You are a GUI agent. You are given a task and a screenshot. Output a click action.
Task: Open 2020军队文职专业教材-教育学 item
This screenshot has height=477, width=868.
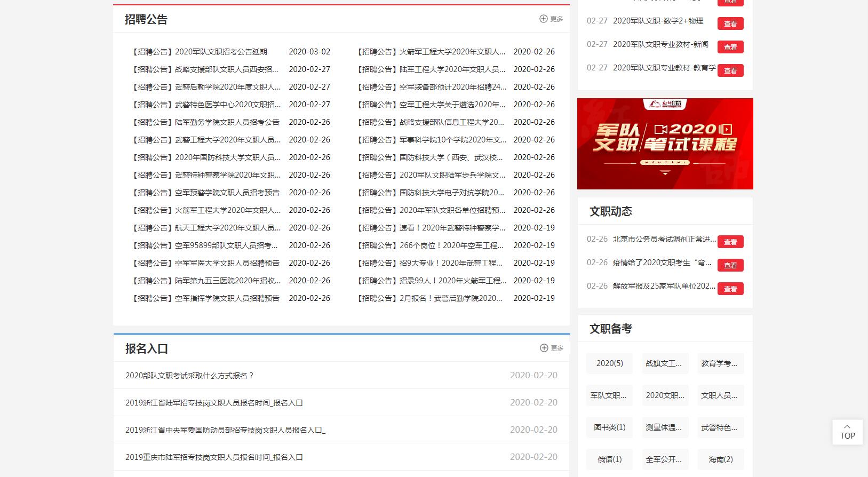pyautogui.click(x=664, y=68)
